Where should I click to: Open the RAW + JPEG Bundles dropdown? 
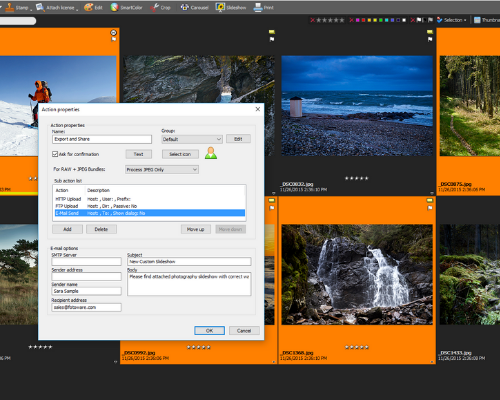tap(162, 169)
